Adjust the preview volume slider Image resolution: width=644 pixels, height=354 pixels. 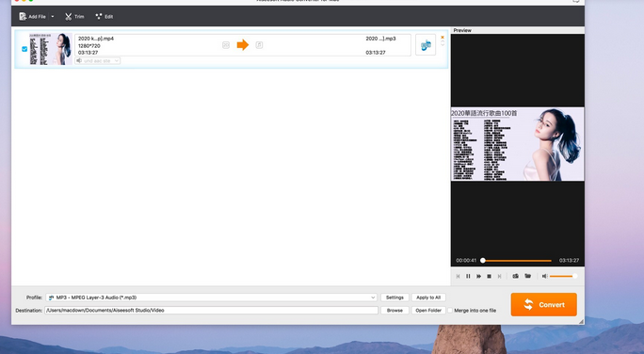pyautogui.click(x=563, y=277)
